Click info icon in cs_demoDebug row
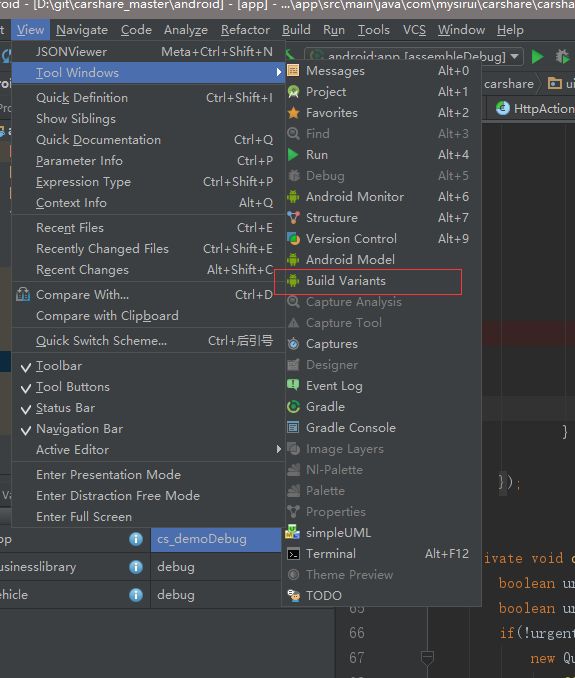The image size is (575, 678). point(136,539)
